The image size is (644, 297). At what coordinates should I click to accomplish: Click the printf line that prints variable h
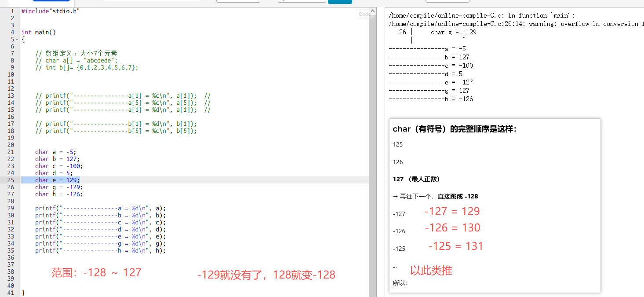click(x=101, y=250)
